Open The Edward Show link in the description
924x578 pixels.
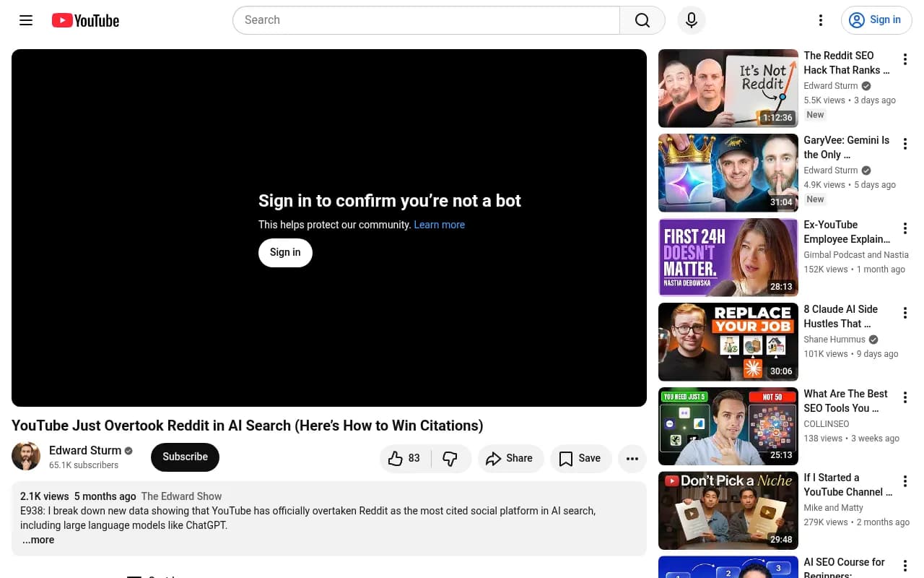pyautogui.click(x=181, y=496)
